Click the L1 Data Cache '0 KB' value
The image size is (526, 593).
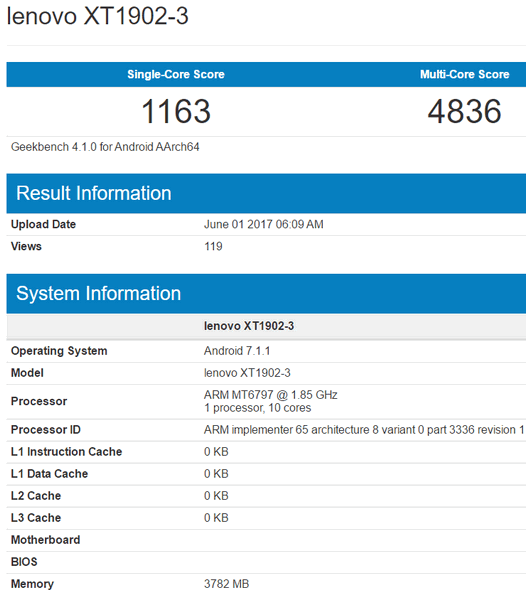coord(216,474)
